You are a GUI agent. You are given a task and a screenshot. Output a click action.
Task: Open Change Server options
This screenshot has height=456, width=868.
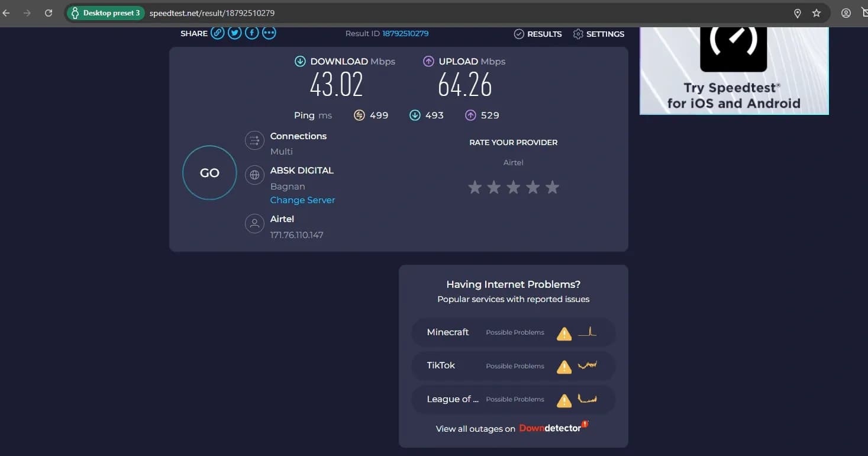(302, 200)
